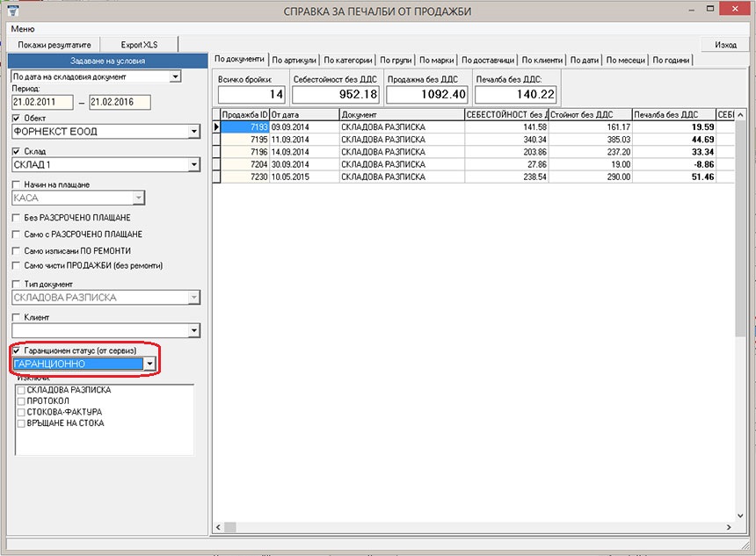Click horizontal scrollbar right arrow
The height and width of the screenshot is (556, 756).
[729, 527]
